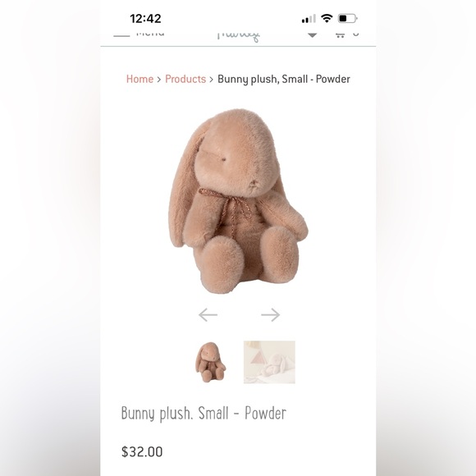Screen dimensions: 476x476
Task: View the cart item count
Action: coord(355,34)
